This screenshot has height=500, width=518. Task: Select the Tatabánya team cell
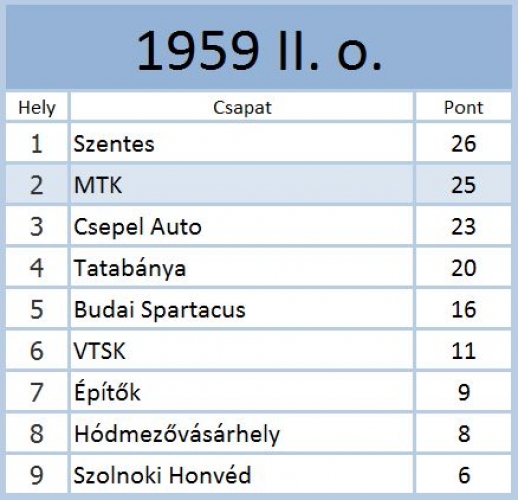click(242, 267)
